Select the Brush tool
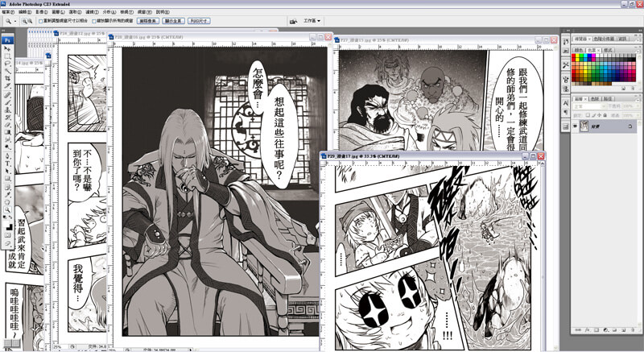The image size is (644, 352). 7,102
